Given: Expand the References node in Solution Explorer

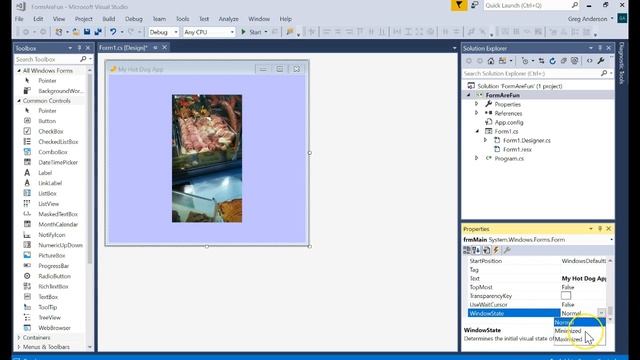Looking at the screenshot, I should click(x=476, y=113).
